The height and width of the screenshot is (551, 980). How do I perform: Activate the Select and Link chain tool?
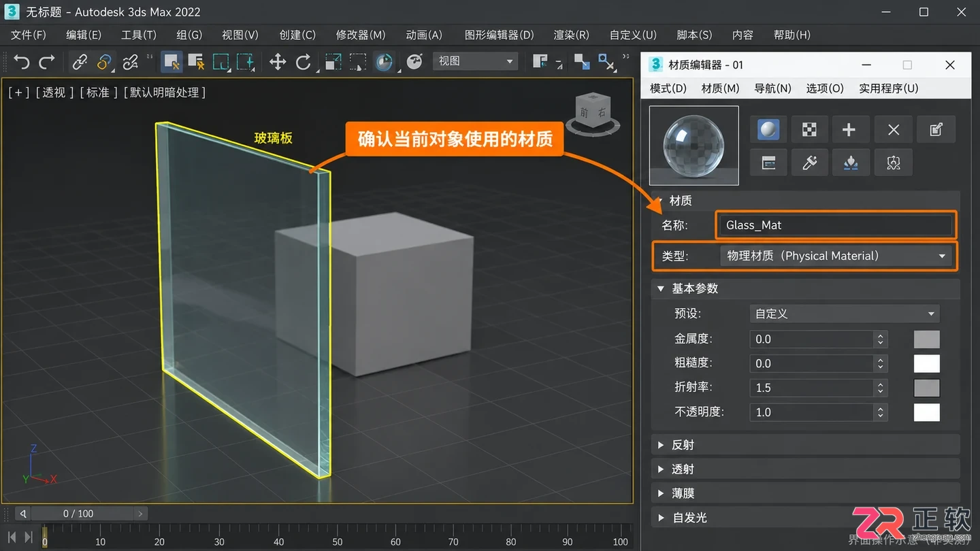pyautogui.click(x=80, y=62)
